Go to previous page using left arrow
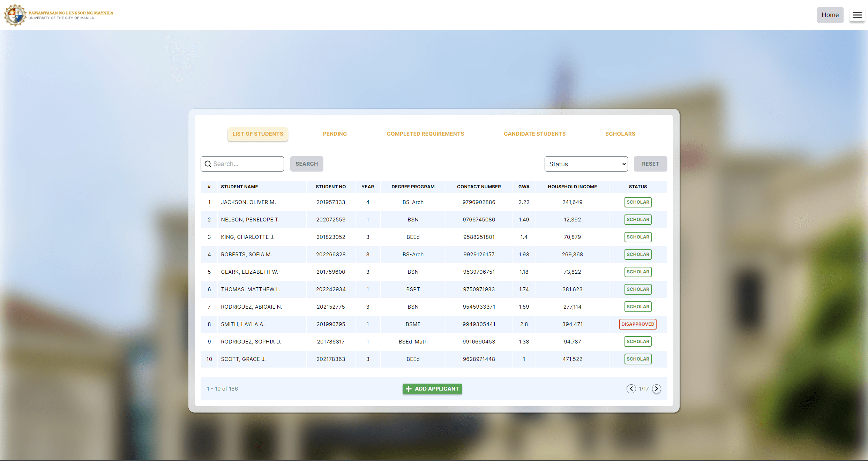 pos(631,389)
